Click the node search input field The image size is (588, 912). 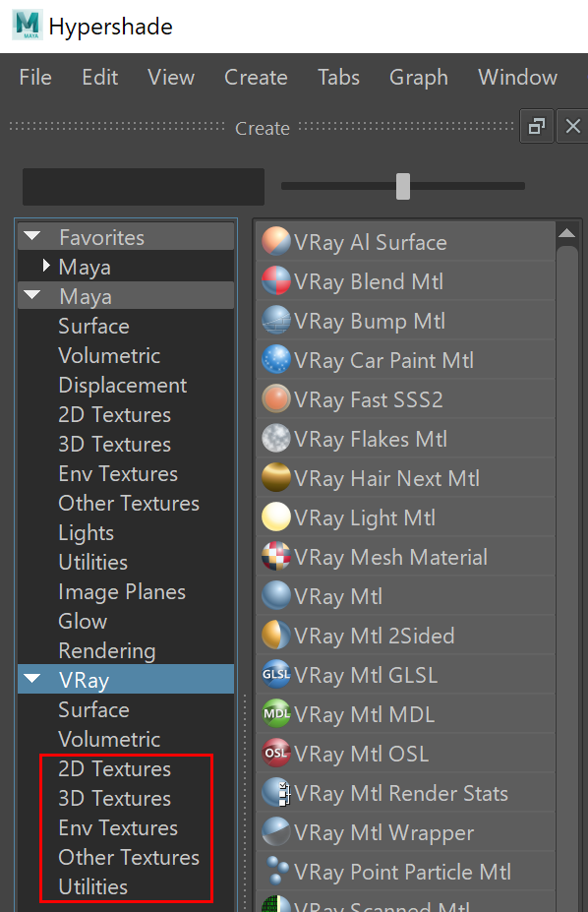tap(144, 187)
